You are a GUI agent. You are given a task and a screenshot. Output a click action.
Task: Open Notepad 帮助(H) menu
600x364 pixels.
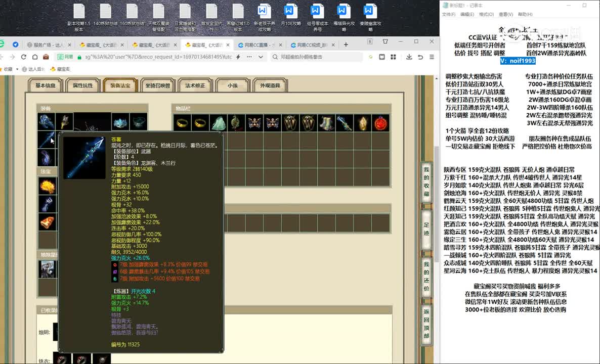click(525, 15)
